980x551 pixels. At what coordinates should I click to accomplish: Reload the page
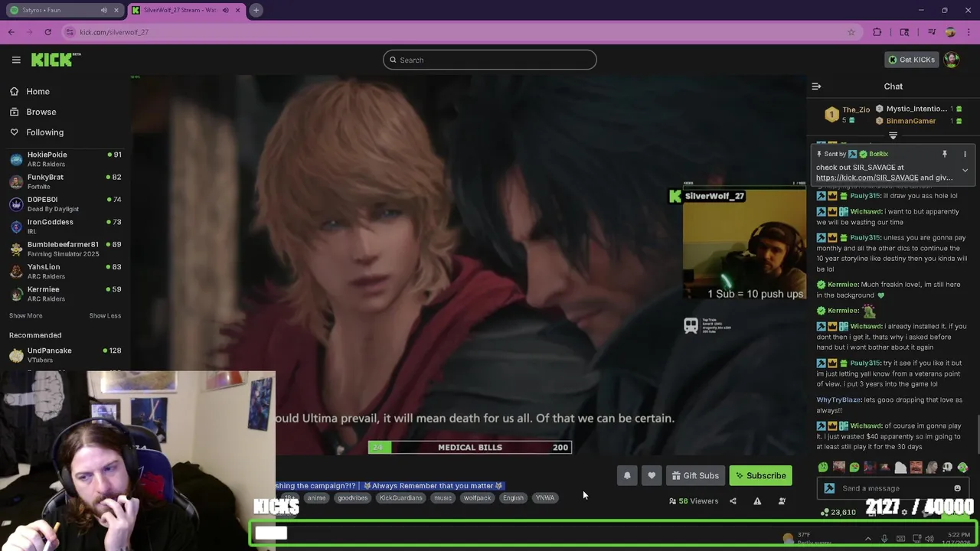pos(48,32)
